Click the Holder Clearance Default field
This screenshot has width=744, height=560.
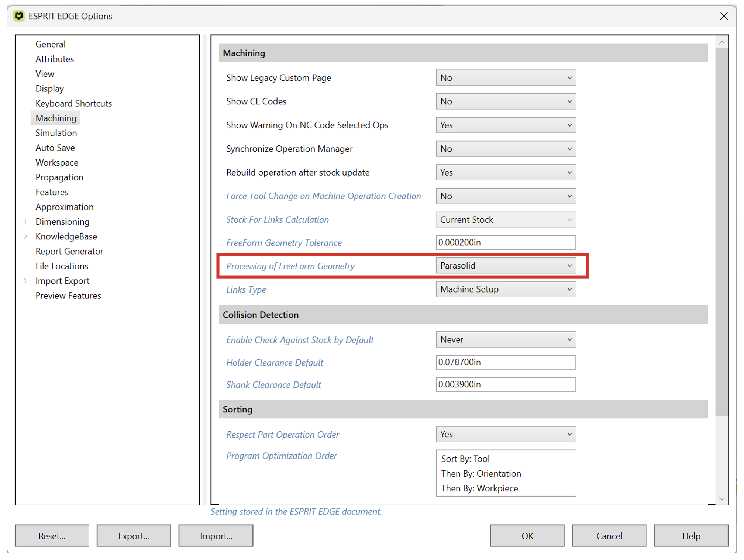[x=506, y=362]
